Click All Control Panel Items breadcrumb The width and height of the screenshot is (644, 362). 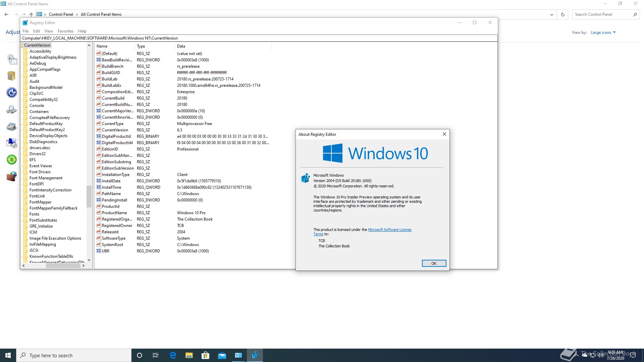pos(101,14)
